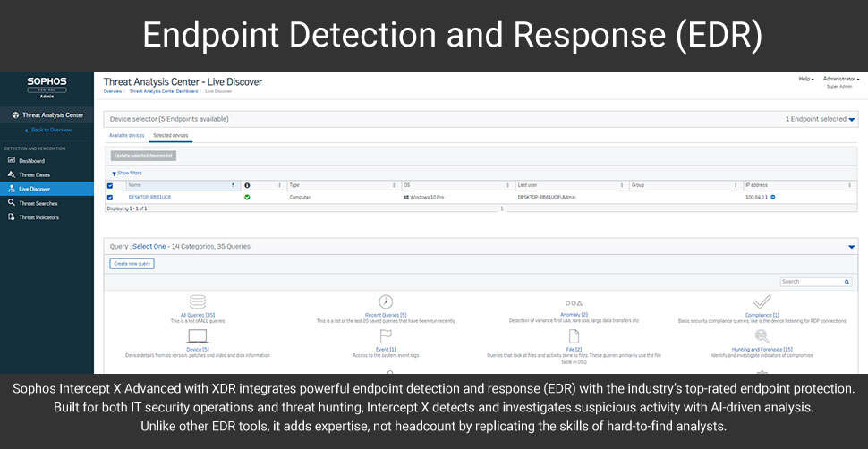This screenshot has height=449, width=868.
Task: Open Threat Indicators in the sidebar
Action: tap(38, 217)
